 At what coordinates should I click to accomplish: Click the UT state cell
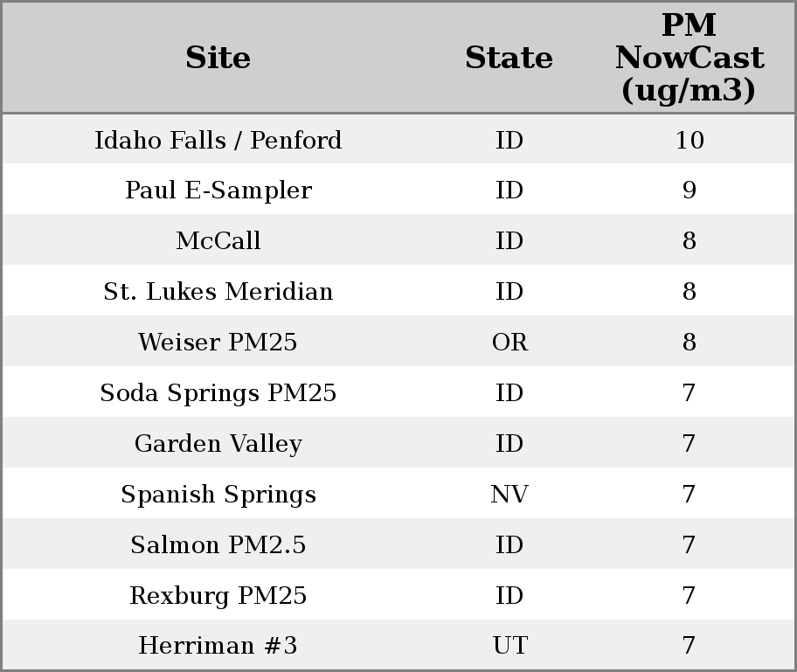509,646
